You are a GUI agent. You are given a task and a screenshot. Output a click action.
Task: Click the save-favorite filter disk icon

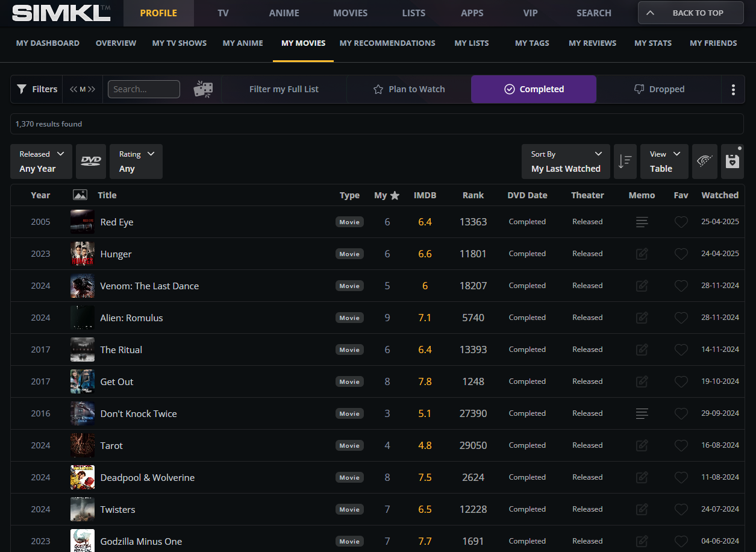(732, 161)
